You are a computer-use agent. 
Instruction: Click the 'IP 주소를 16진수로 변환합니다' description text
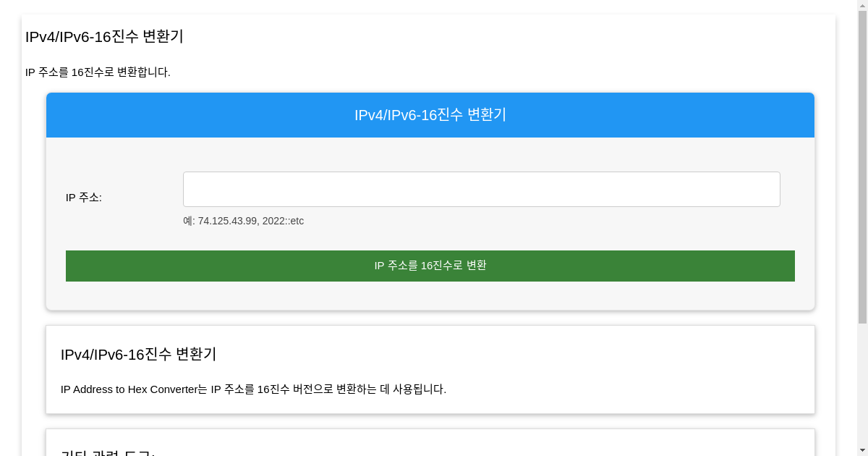pyautogui.click(x=98, y=72)
